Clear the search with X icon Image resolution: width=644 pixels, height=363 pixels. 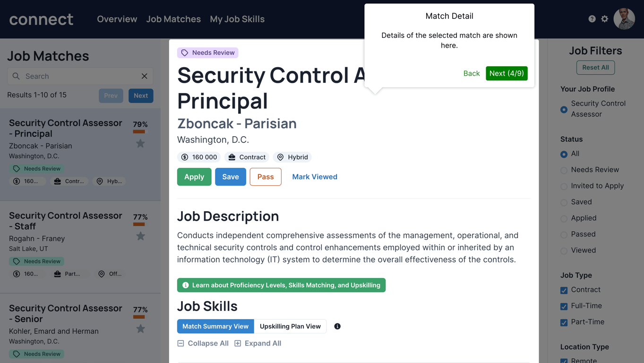pos(145,76)
